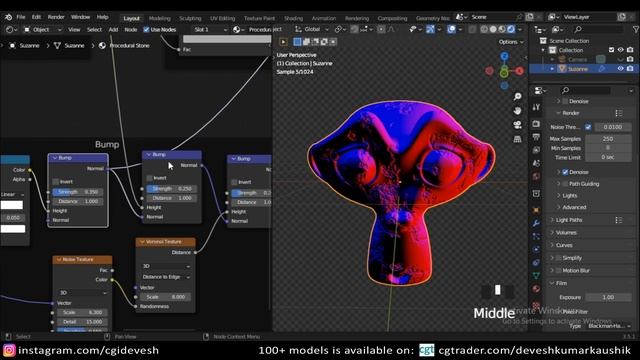Open the node editor Select menu

pos(94,29)
